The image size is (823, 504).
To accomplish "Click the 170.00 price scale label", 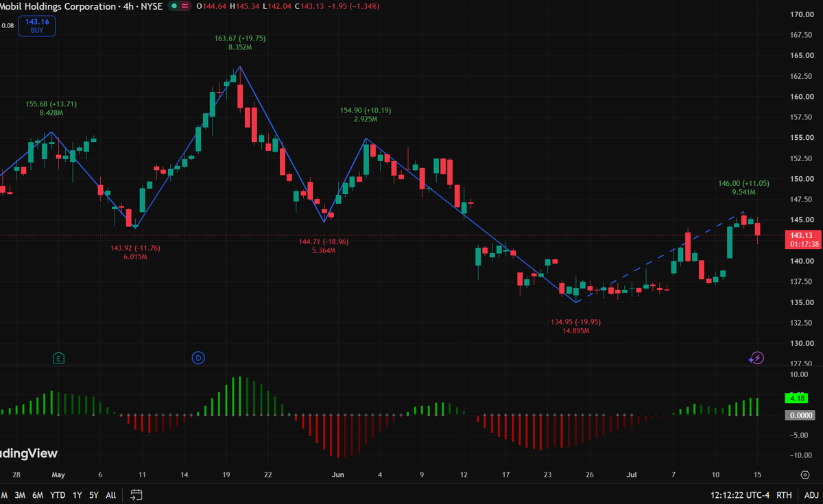I will click(801, 14).
